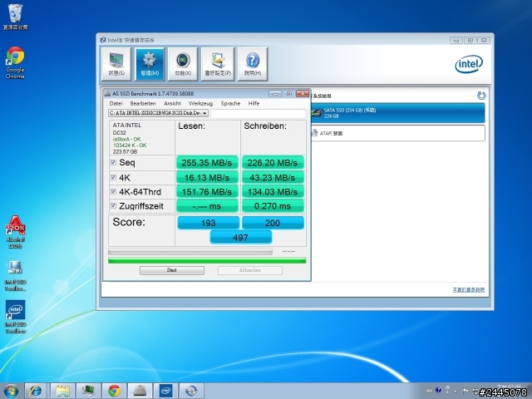Open the Datei menu

click(116, 103)
